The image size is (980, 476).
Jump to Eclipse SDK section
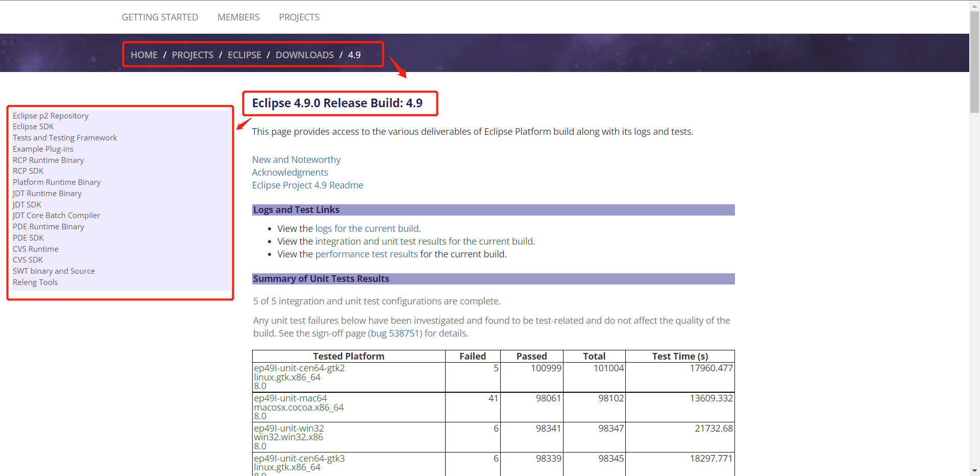click(x=33, y=127)
